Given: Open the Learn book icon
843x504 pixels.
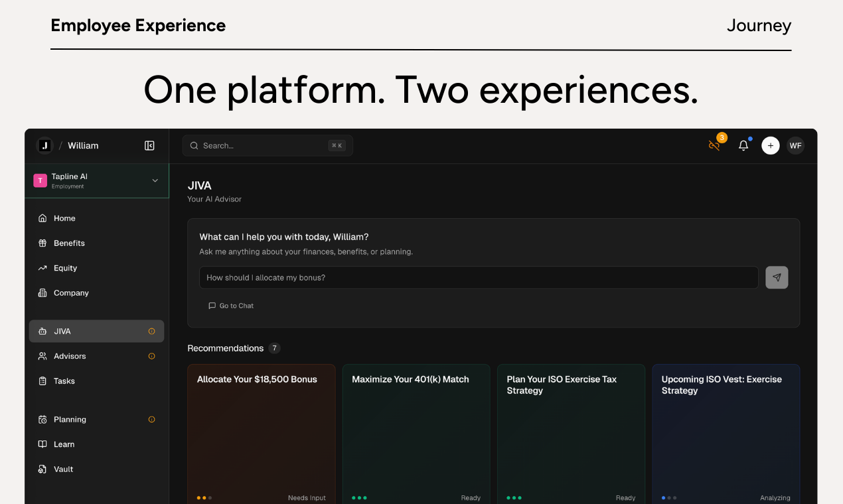Looking at the screenshot, I should pyautogui.click(x=41, y=444).
